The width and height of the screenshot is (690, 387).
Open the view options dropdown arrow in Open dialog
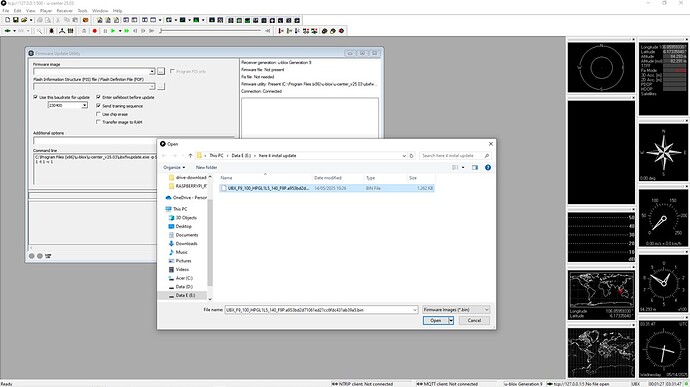pos(463,167)
